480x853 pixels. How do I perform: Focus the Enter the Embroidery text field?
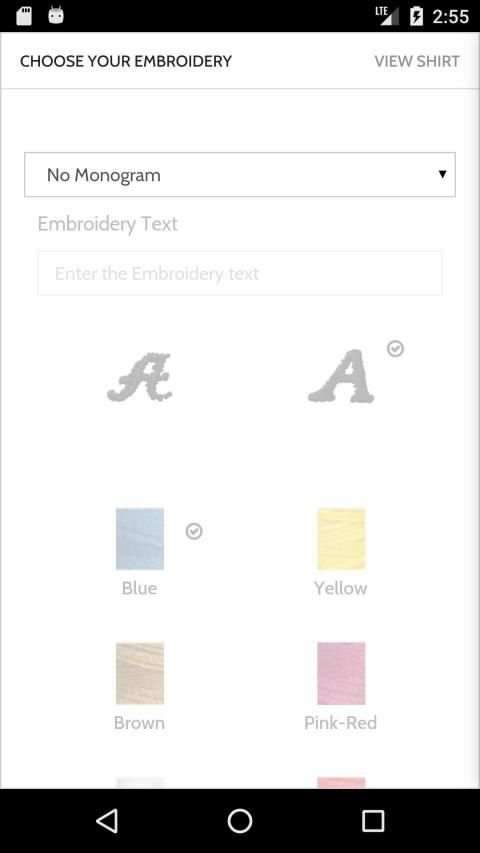click(240, 273)
